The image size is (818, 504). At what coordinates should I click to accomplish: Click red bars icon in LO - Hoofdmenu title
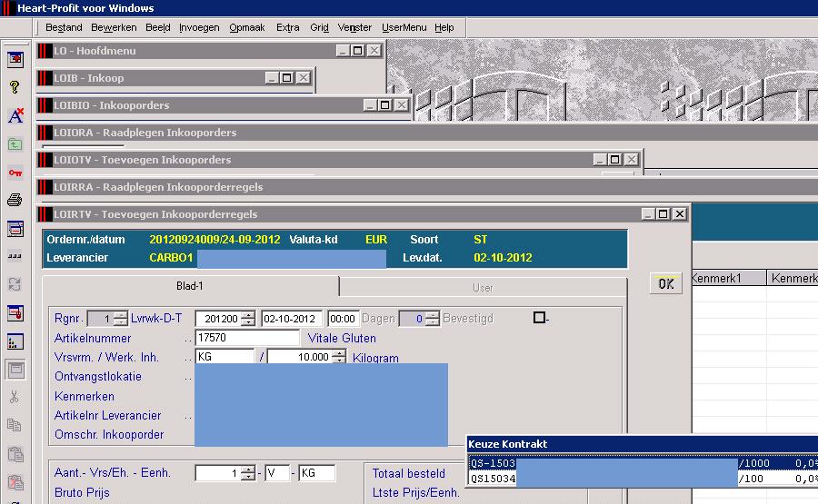pos(45,51)
